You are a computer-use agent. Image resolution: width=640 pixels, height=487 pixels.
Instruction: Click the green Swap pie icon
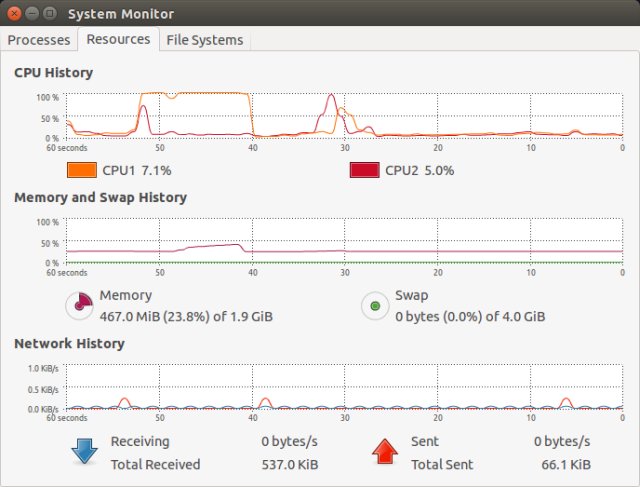coord(375,305)
